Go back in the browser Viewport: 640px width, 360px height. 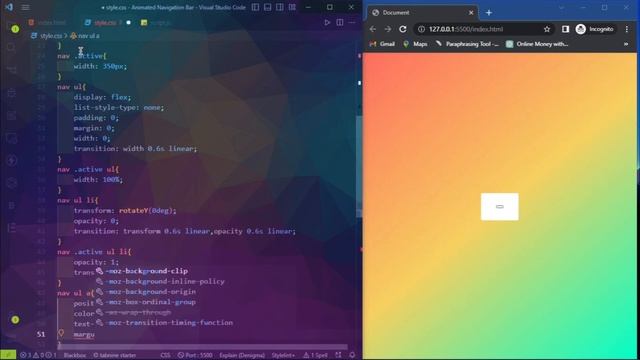(x=372, y=29)
